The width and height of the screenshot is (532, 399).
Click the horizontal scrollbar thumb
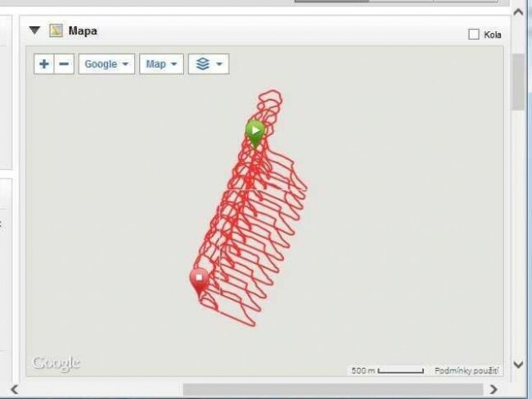pos(333,389)
